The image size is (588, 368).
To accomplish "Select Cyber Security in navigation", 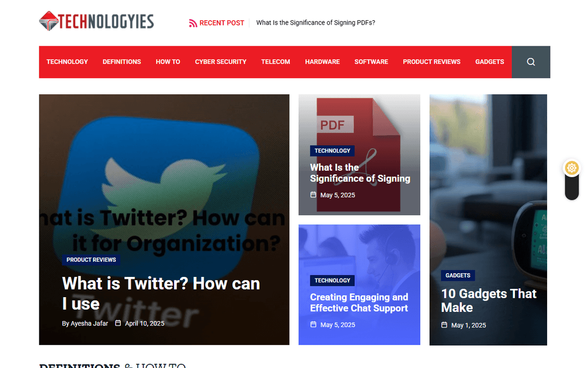I will [x=220, y=62].
